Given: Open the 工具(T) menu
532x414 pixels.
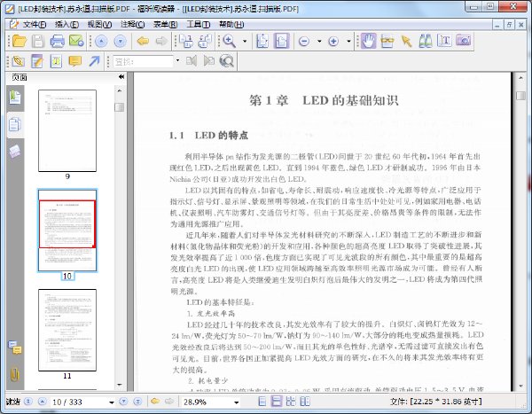Looking at the screenshot, I should 199,25.
